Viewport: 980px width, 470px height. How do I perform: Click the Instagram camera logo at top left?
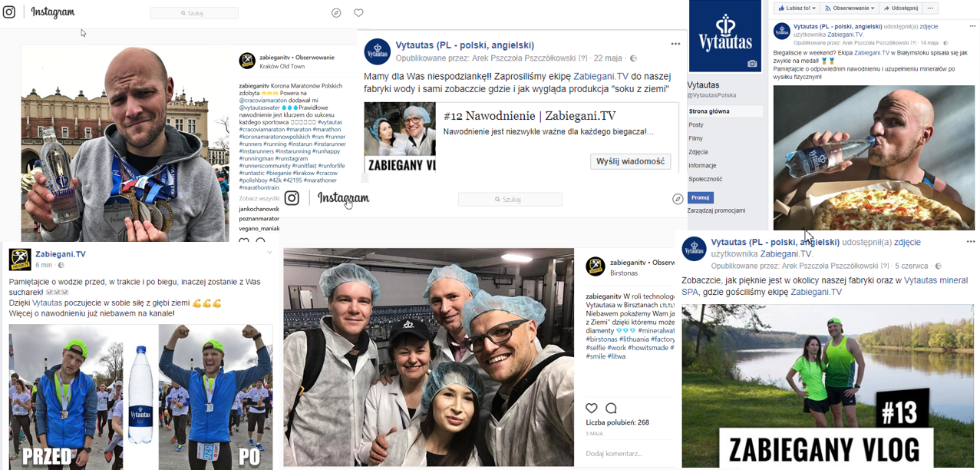pos(11,12)
